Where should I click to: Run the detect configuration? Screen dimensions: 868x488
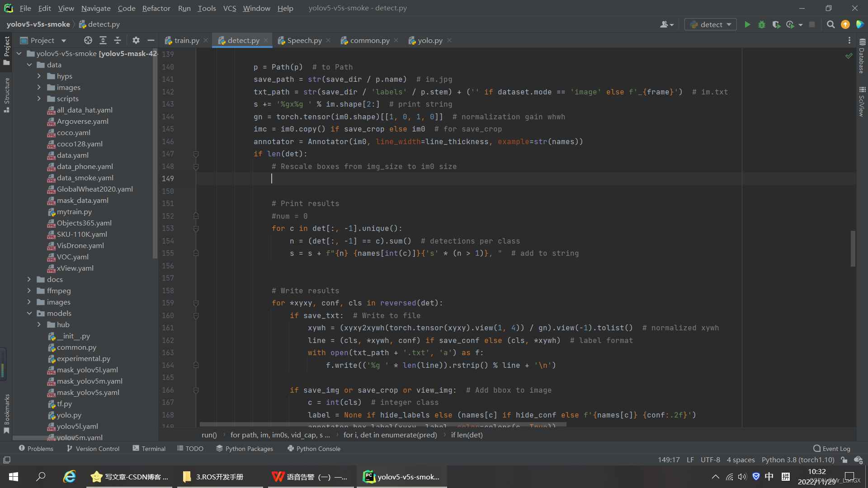coord(747,24)
